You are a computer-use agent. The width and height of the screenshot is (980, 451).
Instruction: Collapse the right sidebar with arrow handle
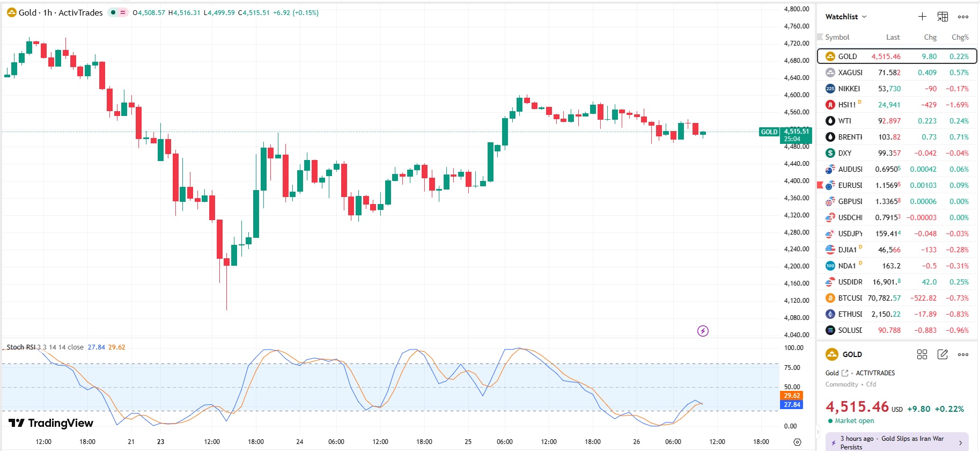[x=817, y=431]
